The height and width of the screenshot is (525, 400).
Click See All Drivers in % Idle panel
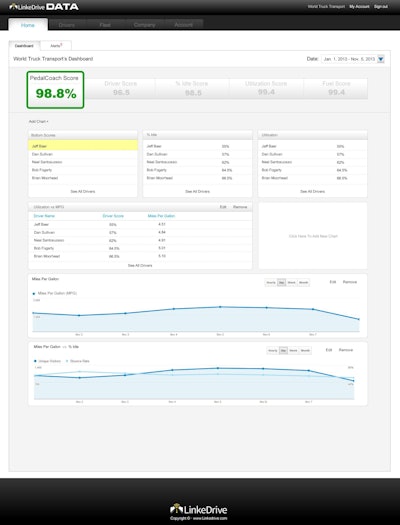pyautogui.click(x=197, y=192)
